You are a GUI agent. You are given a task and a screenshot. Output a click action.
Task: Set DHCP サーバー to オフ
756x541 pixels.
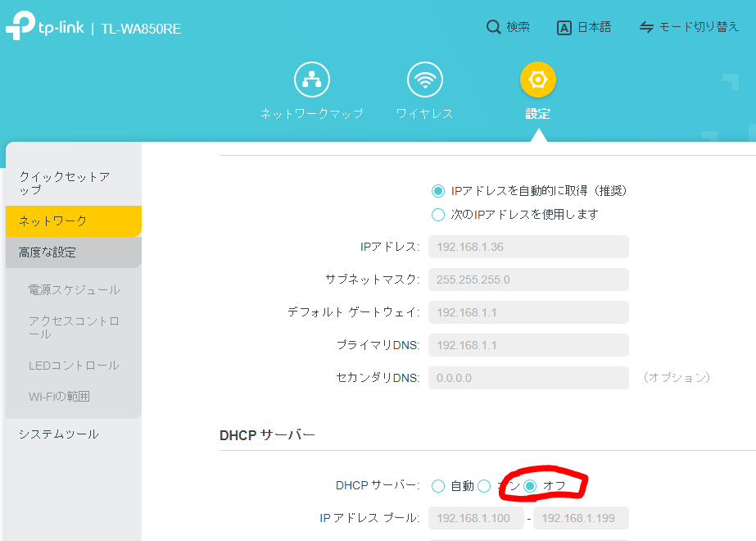(x=530, y=486)
